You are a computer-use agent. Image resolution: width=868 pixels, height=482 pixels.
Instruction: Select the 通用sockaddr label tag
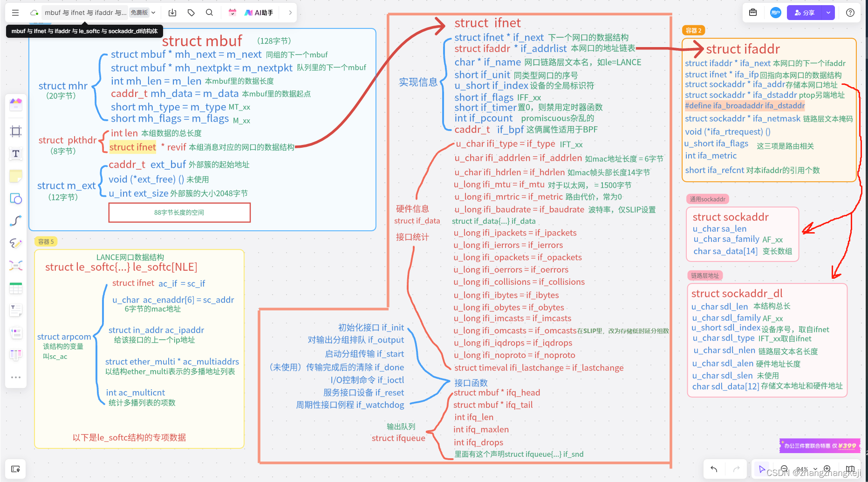[707, 199]
